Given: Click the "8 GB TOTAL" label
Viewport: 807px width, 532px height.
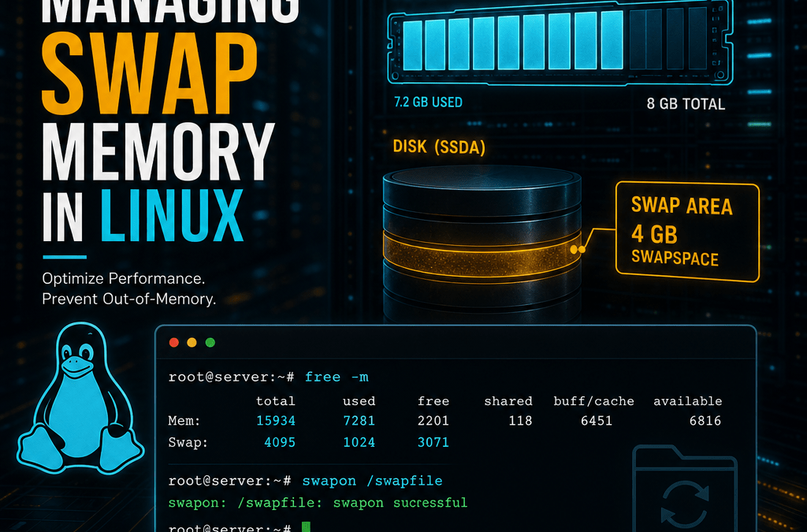Looking at the screenshot, I should click(x=686, y=104).
